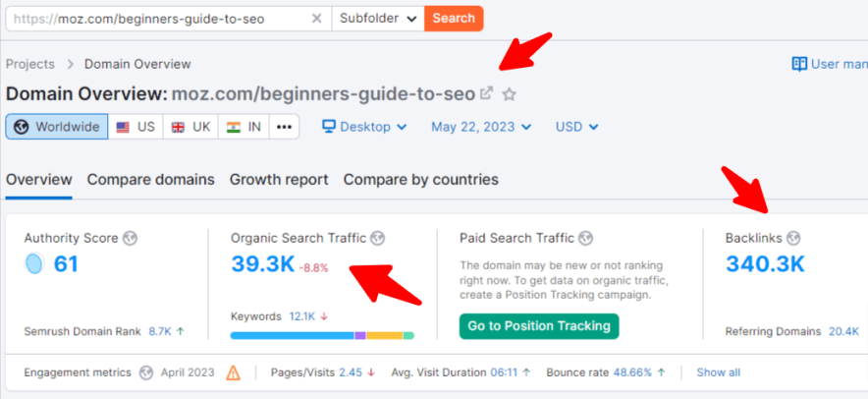
Task: Open the Growth report tab
Action: click(x=279, y=180)
